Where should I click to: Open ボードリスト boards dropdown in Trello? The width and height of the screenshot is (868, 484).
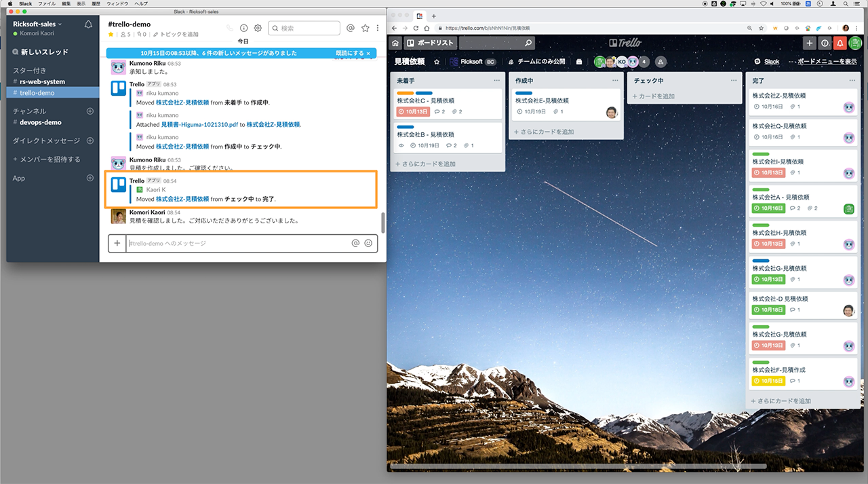pos(431,43)
